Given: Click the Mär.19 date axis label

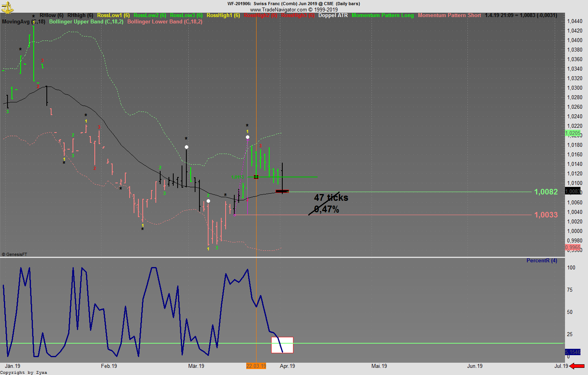Looking at the screenshot, I should 196,366.
